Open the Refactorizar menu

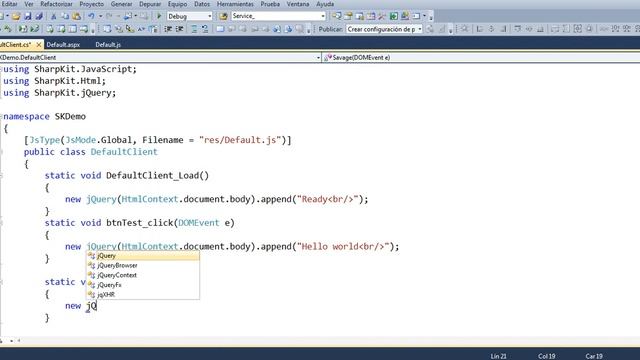click(56, 4)
